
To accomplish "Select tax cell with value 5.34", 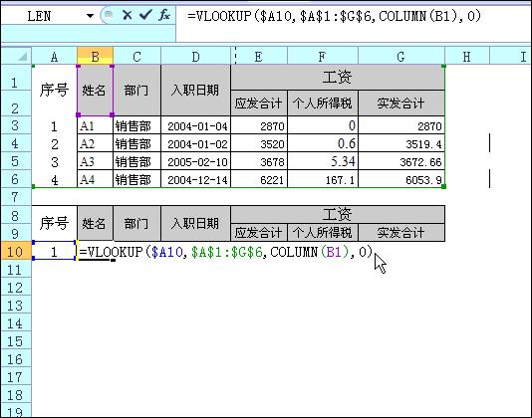I will [323, 161].
